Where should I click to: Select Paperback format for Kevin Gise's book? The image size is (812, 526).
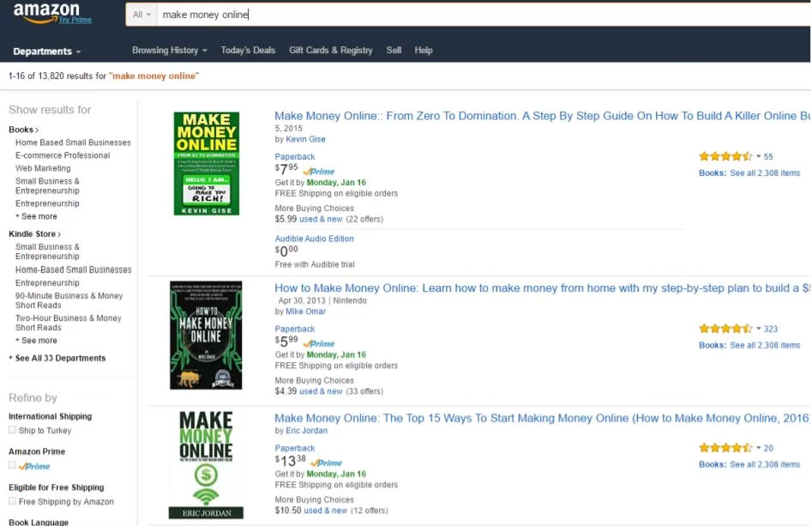295,156
